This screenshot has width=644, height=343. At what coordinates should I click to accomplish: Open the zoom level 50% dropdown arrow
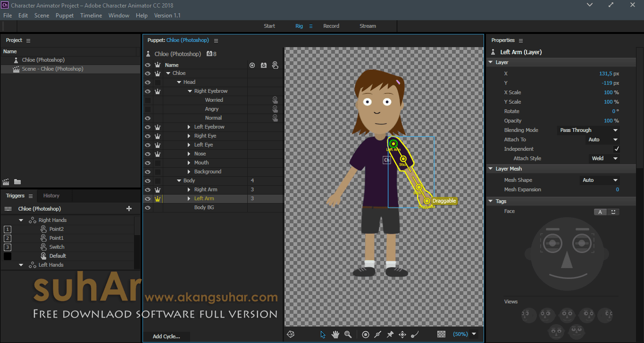474,334
